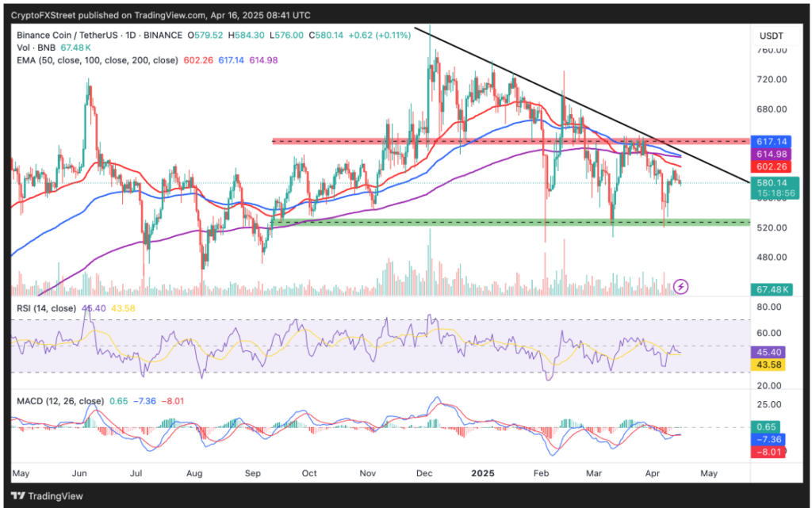Click the purple lightning bolt icon
812x508 pixels.
point(680,286)
